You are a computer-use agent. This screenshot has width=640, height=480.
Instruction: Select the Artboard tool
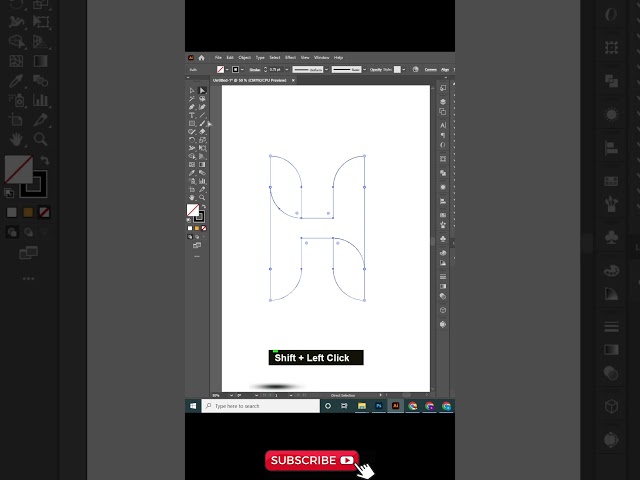[192, 189]
